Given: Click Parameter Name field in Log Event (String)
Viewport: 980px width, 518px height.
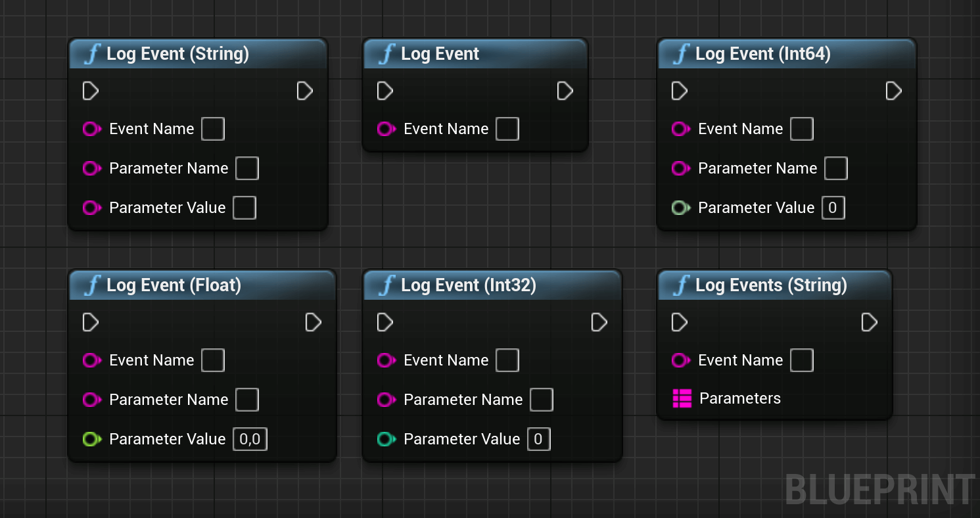Looking at the screenshot, I should [247, 168].
